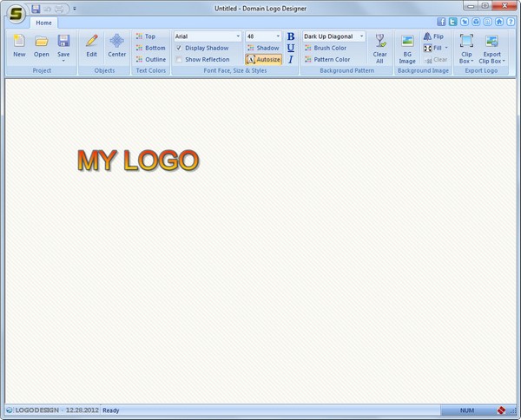Viewport: 521px width, 420px height.
Task: Pick the Outline text color
Action: [x=151, y=59]
